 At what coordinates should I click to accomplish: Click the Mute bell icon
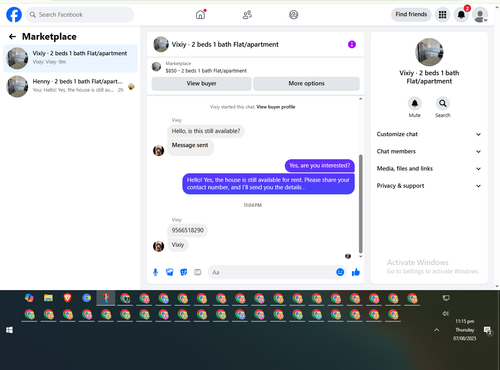point(415,103)
